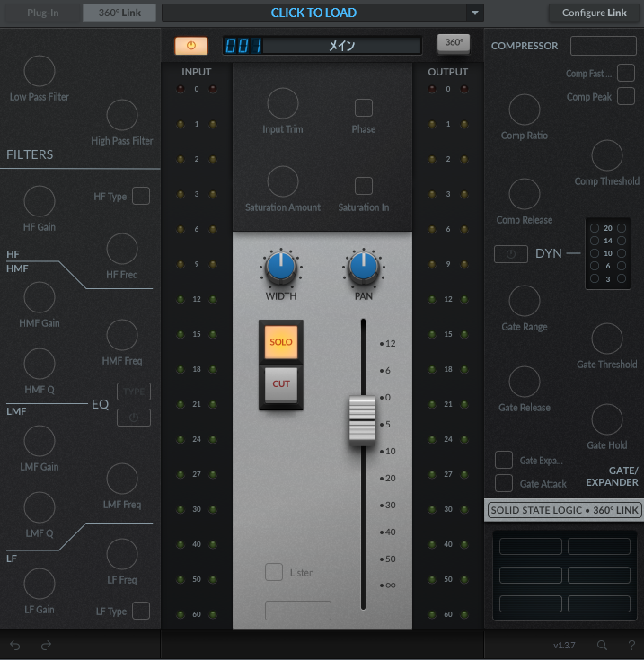Switch to the Plug-In tab
644x660 pixels.
[x=43, y=13]
